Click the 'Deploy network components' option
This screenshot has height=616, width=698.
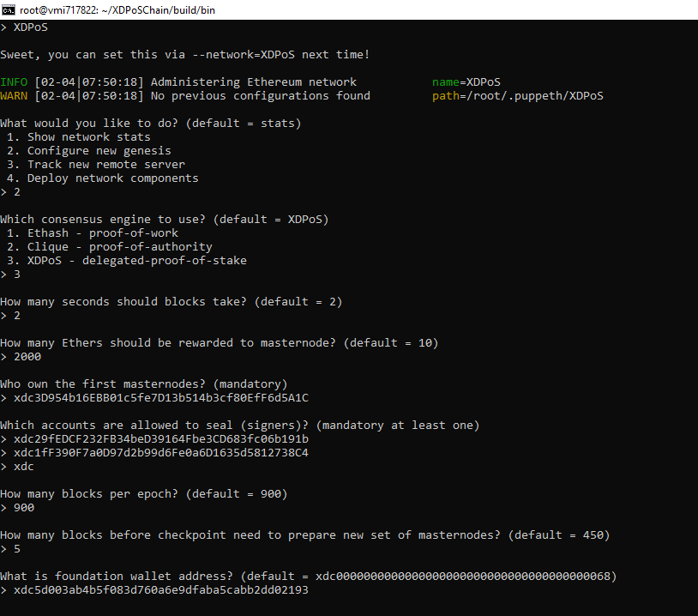pos(112,178)
